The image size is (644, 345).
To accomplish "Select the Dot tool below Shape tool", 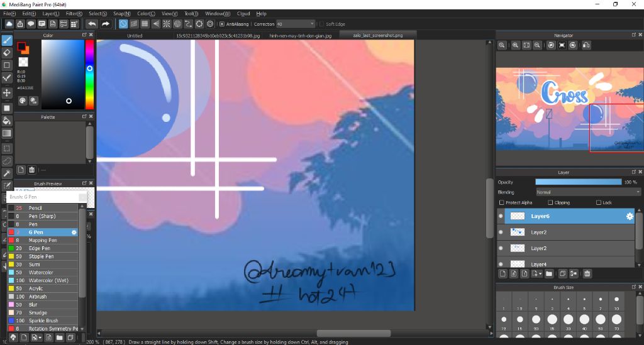I will pyautogui.click(x=7, y=78).
